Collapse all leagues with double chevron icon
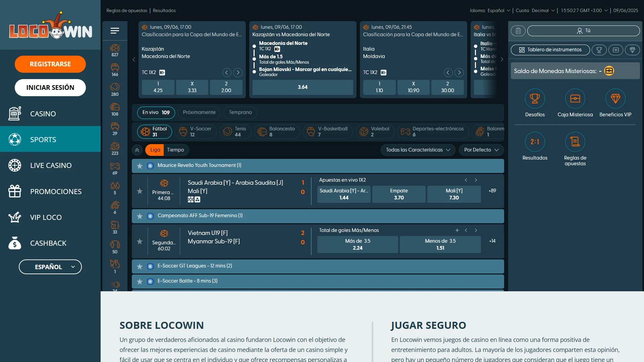 tap(137, 150)
